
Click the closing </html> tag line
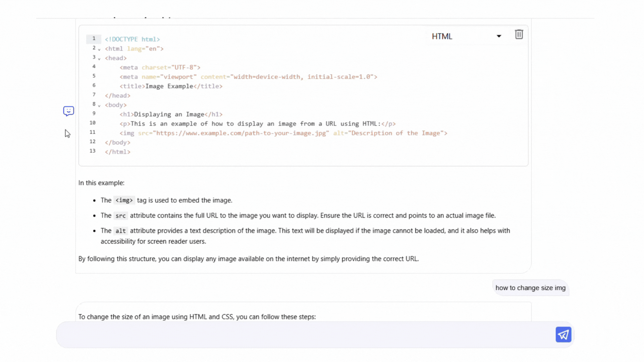[x=117, y=152]
